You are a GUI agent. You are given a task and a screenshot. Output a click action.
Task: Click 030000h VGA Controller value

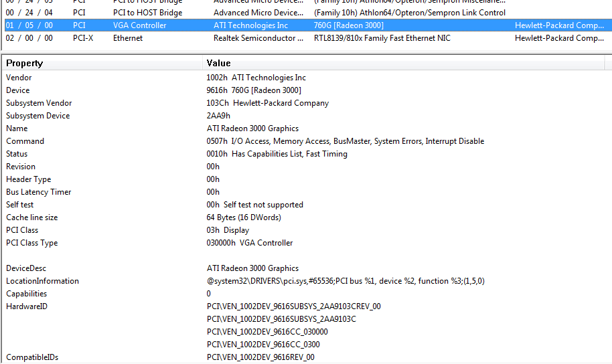[249, 243]
